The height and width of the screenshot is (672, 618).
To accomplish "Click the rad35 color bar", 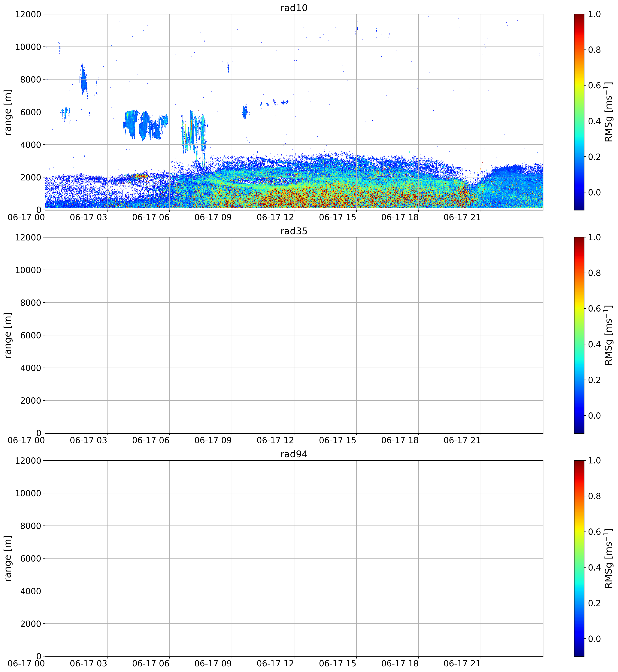I will (579, 335).
